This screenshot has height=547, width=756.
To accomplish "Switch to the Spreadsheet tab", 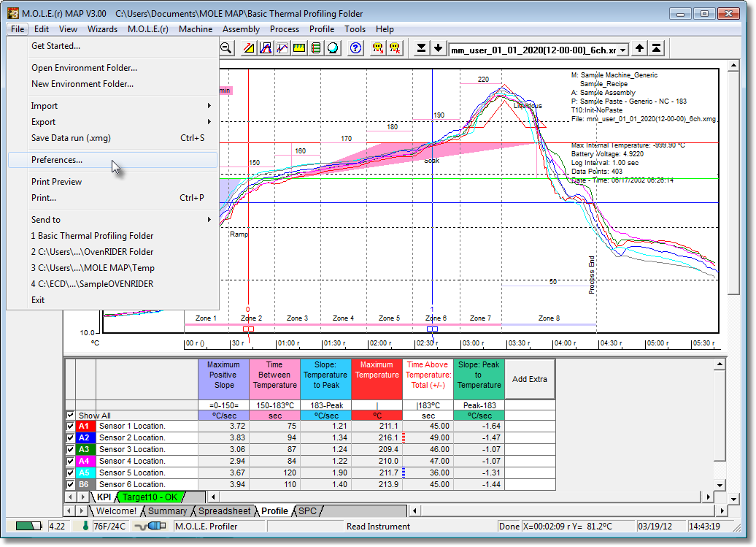I will [x=224, y=510].
